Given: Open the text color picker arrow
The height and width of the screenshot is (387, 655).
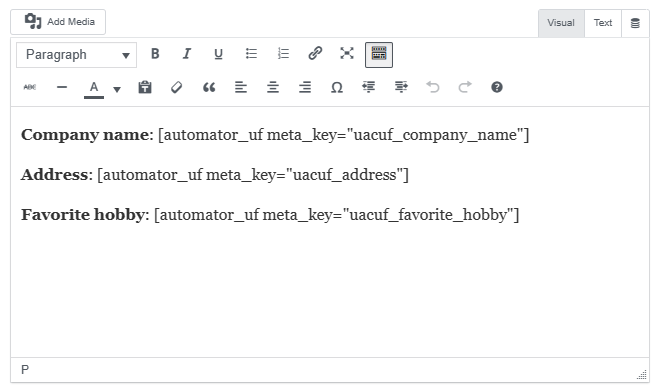Looking at the screenshot, I should tap(117, 88).
